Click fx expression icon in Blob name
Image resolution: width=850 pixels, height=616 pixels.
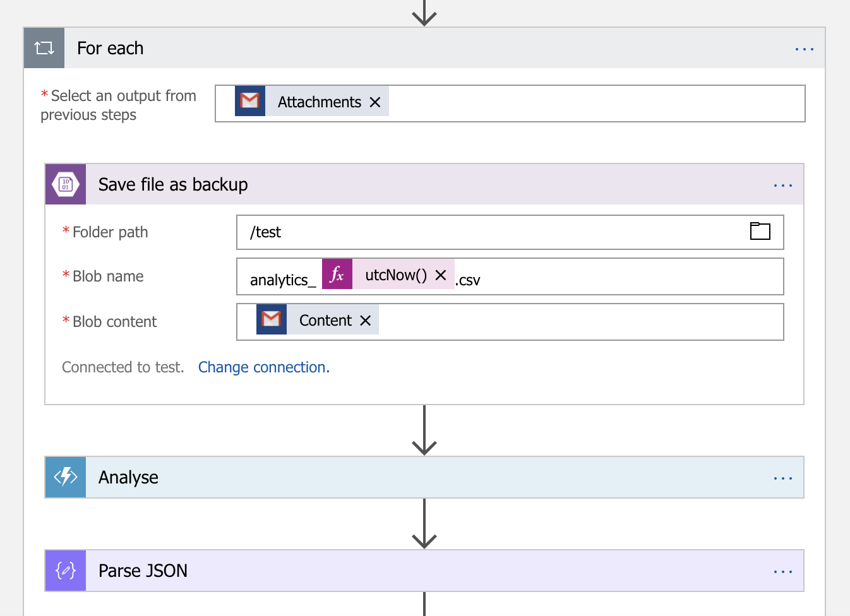coord(337,275)
